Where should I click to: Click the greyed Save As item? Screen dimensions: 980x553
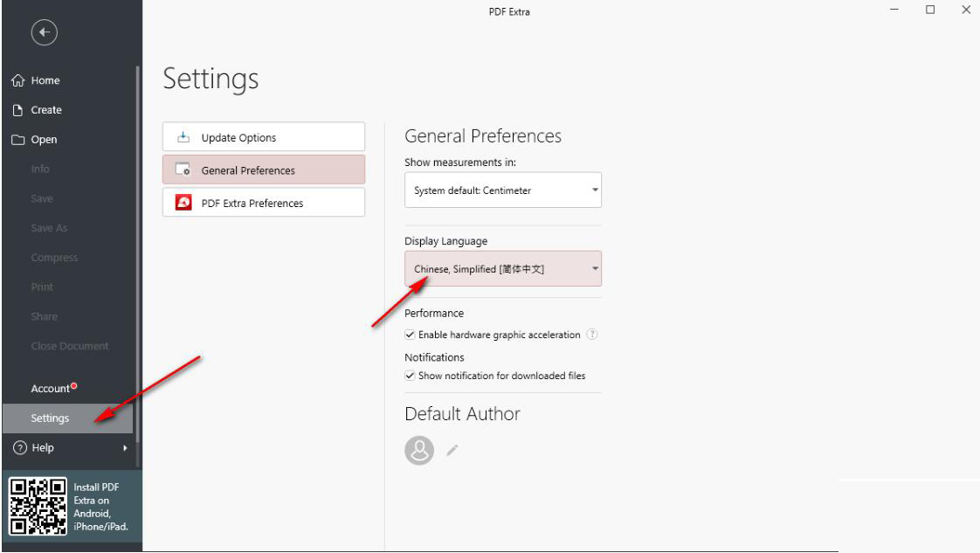(49, 228)
